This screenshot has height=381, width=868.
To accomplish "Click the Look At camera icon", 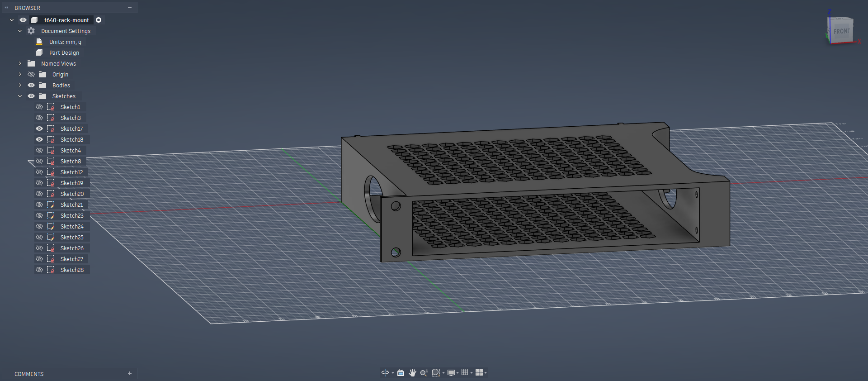I will [401, 372].
